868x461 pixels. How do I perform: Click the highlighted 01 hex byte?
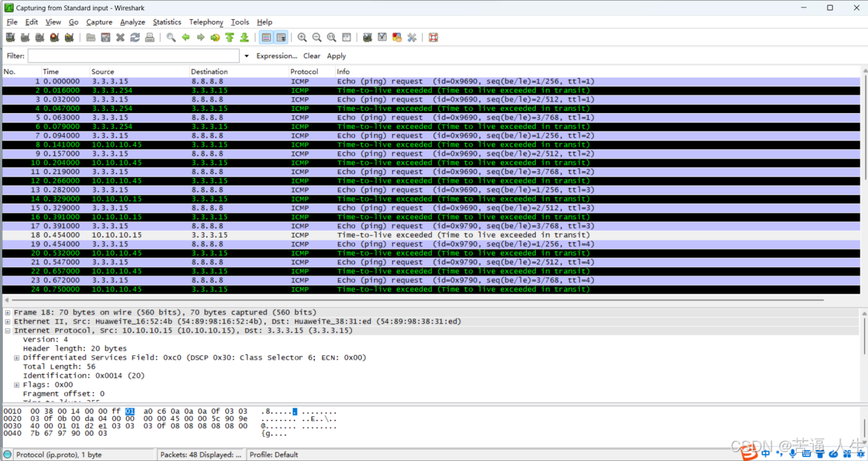point(130,412)
